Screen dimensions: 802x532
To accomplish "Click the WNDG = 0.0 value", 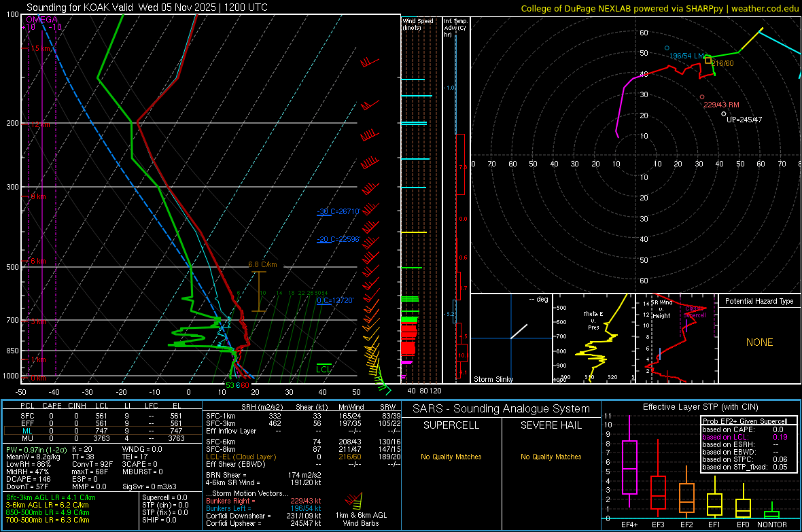I will 142,449.
